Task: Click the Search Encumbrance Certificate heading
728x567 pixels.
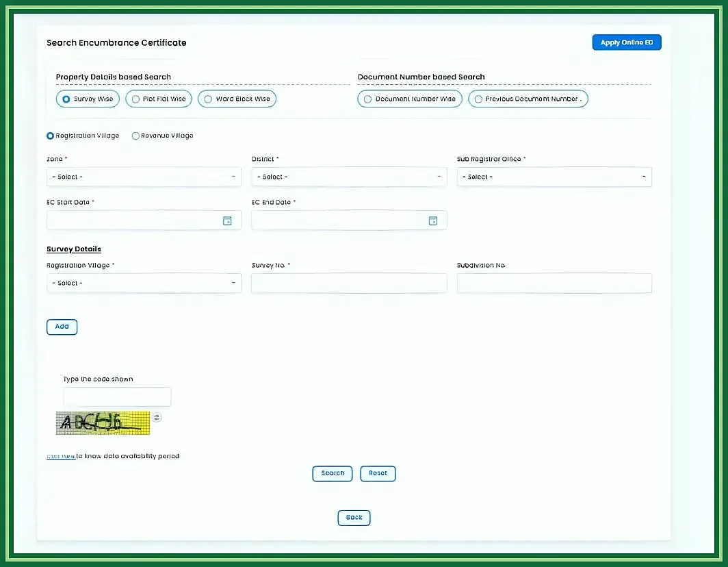Action: click(116, 42)
